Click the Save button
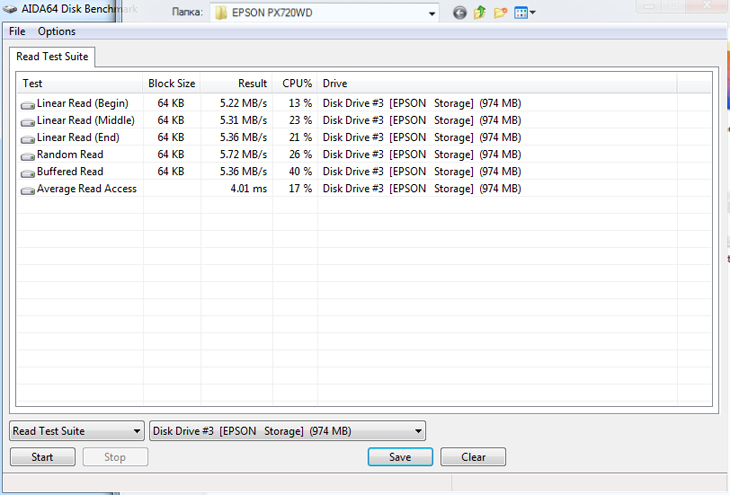Screen dimensions: 730x495 click(400, 457)
